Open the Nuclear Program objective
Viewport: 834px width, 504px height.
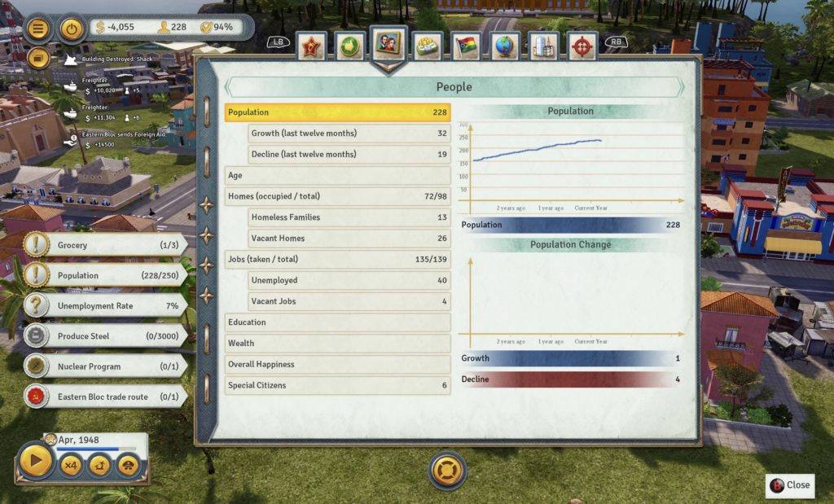[104, 366]
